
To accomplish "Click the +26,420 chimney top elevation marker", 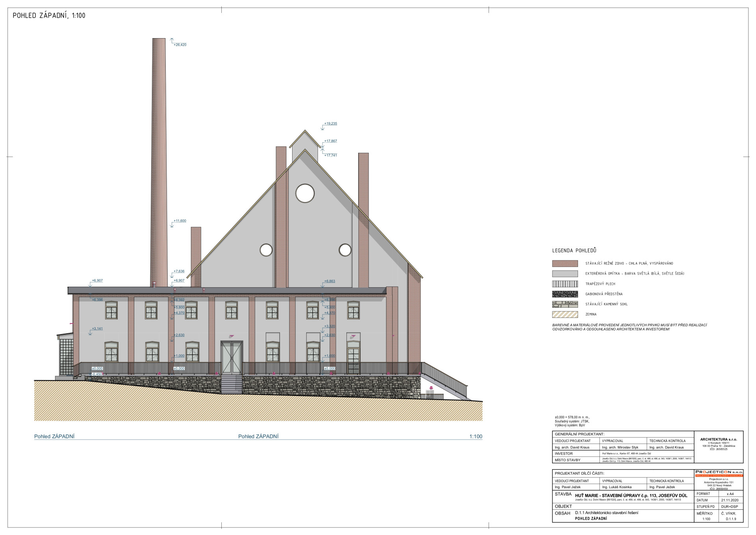I will pos(180,45).
